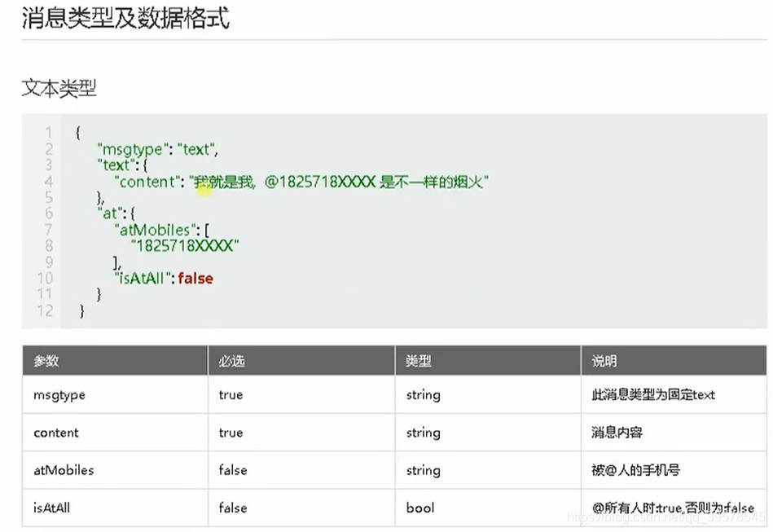Click description 此消息类型为固定text
The height and width of the screenshot is (532, 773).
pyautogui.click(x=653, y=394)
